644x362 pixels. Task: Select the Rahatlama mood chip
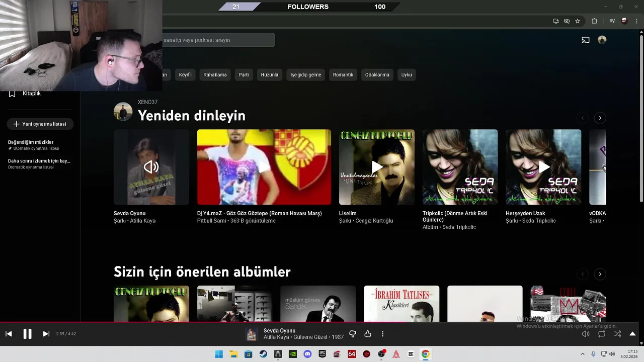point(215,75)
